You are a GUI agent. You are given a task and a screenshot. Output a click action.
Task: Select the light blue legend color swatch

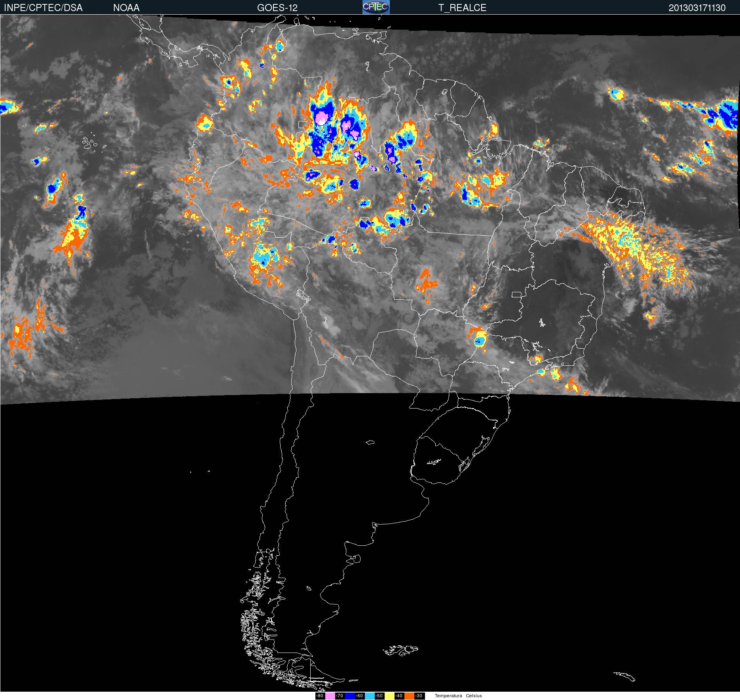[370, 696]
